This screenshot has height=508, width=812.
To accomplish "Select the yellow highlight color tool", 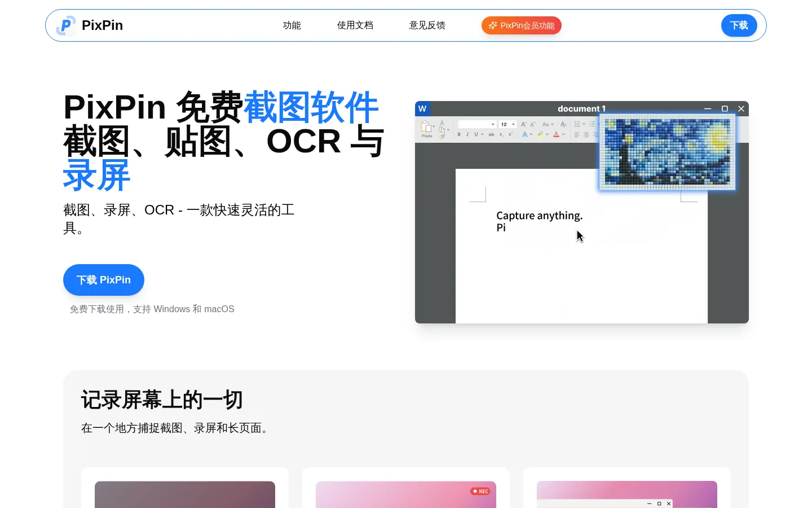I will [540, 135].
